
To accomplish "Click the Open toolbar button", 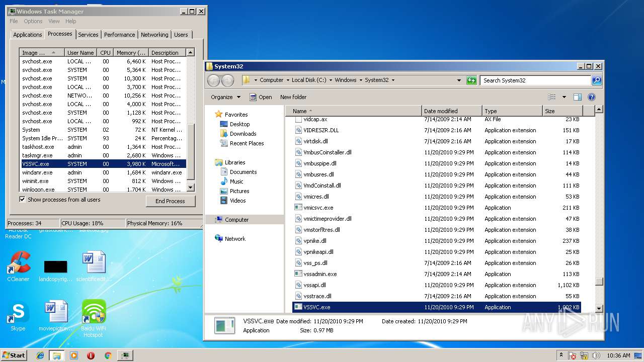I will coord(261,97).
